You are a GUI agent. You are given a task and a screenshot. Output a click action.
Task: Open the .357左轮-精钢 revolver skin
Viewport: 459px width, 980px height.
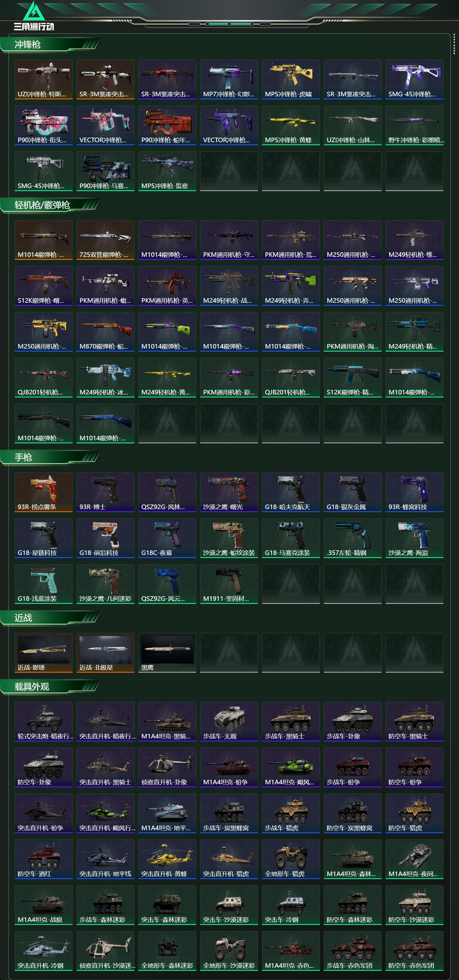[353, 538]
